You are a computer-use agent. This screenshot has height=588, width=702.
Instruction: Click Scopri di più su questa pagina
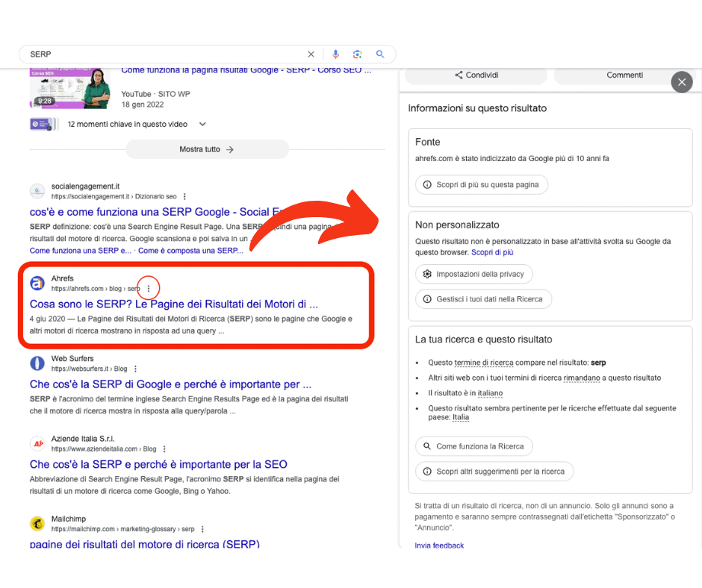482,185
